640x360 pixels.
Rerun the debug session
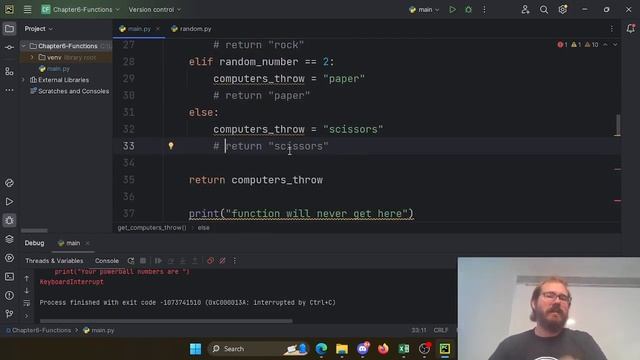tap(131, 261)
